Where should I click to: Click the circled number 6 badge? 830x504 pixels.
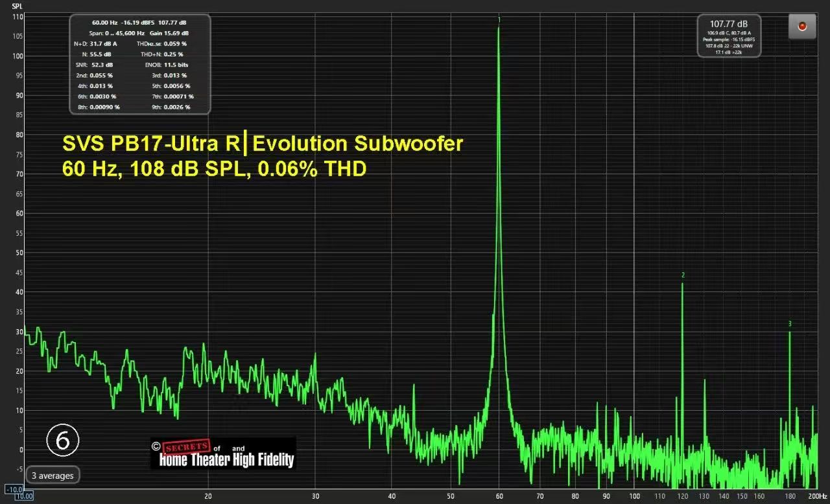click(63, 440)
